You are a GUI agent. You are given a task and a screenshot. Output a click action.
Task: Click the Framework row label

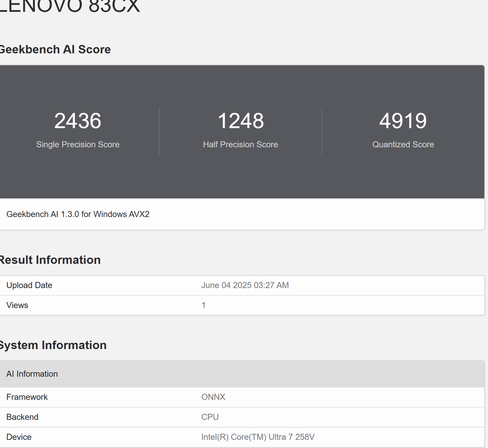coord(27,397)
